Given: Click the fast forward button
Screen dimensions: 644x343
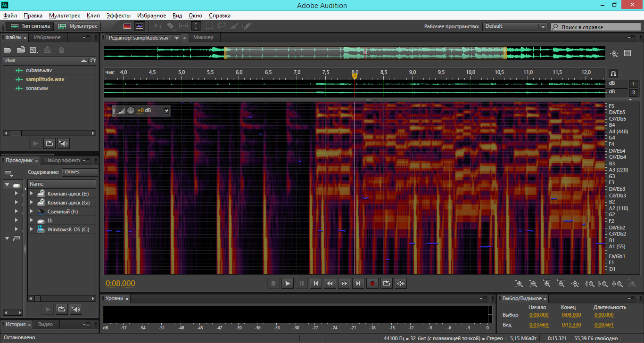Looking at the screenshot, I should pos(344,283).
